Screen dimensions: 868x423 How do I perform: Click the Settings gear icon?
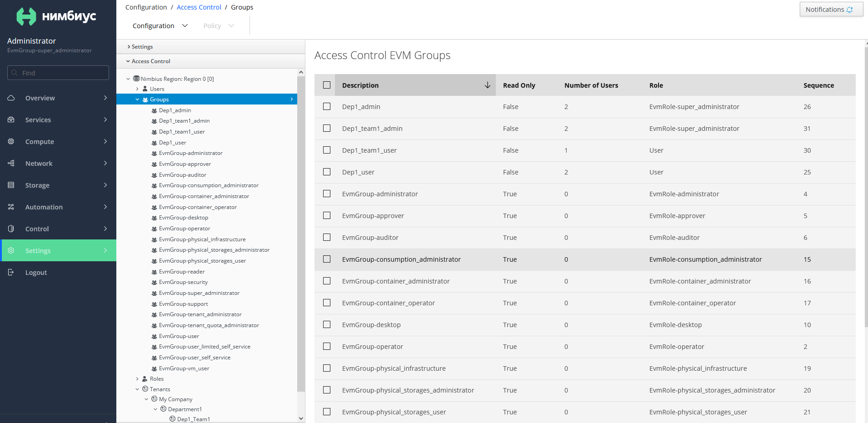(x=11, y=250)
